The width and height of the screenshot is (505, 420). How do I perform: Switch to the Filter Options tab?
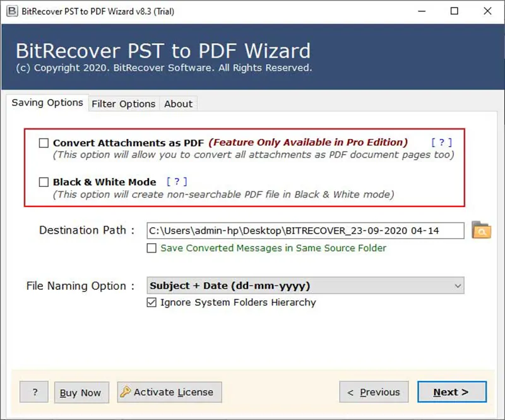point(124,104)
